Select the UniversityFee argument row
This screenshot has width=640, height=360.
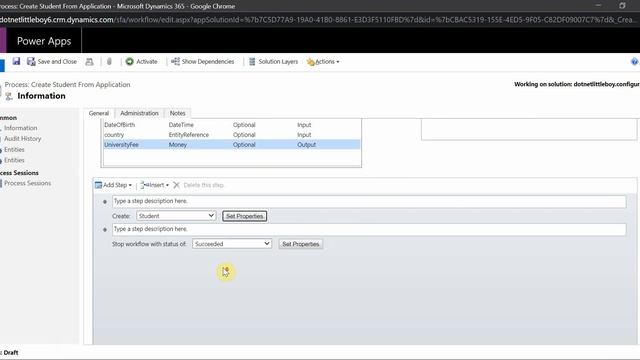(x=231, y=144)
